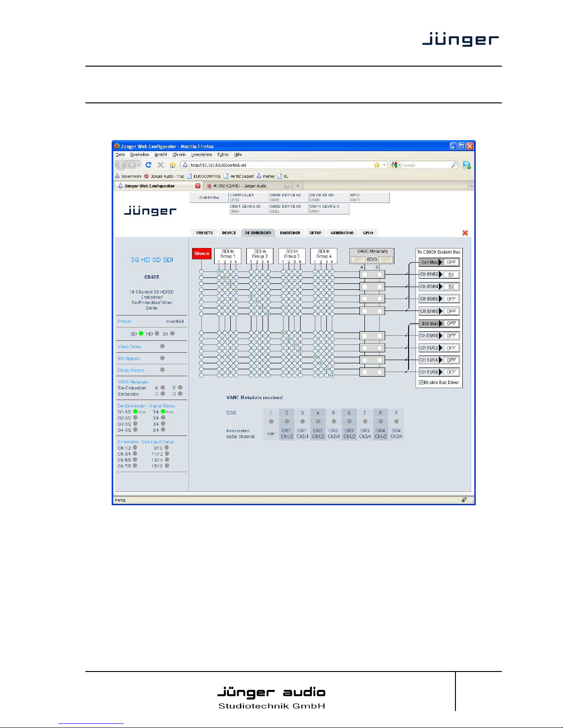Switch to the PRESETS tab
The width and height of the screenshot is (563, 728).
click(x=205, y=233)
